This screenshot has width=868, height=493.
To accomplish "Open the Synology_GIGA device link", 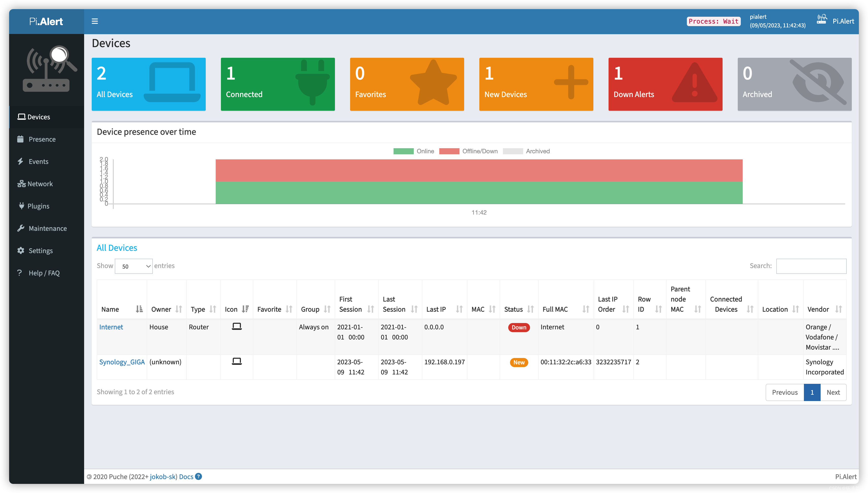I will pos(122,362).
